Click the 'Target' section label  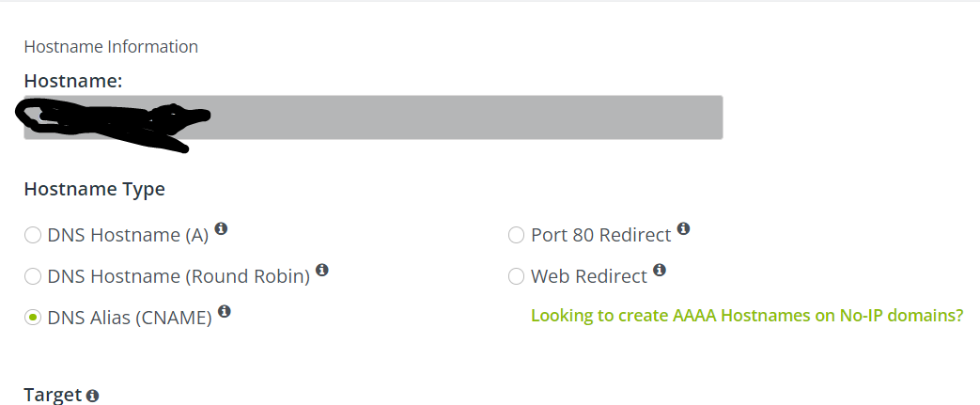coord(53,395)
